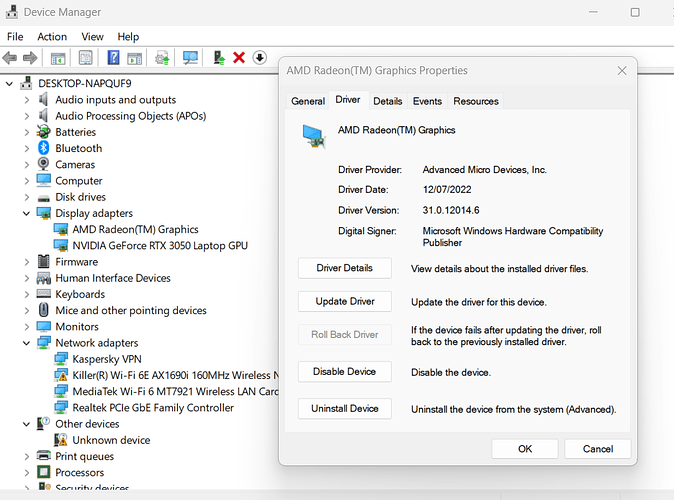Click Scan for hardware changes monitor icon
Viewport: 674px width, 500px height.
tap(190, 58)
